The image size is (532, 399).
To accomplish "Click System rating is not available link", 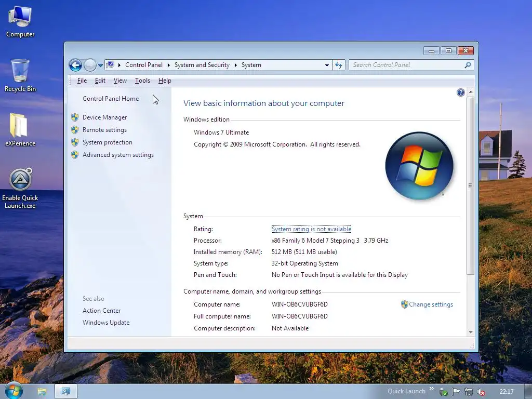I will (x=311, y=229).
